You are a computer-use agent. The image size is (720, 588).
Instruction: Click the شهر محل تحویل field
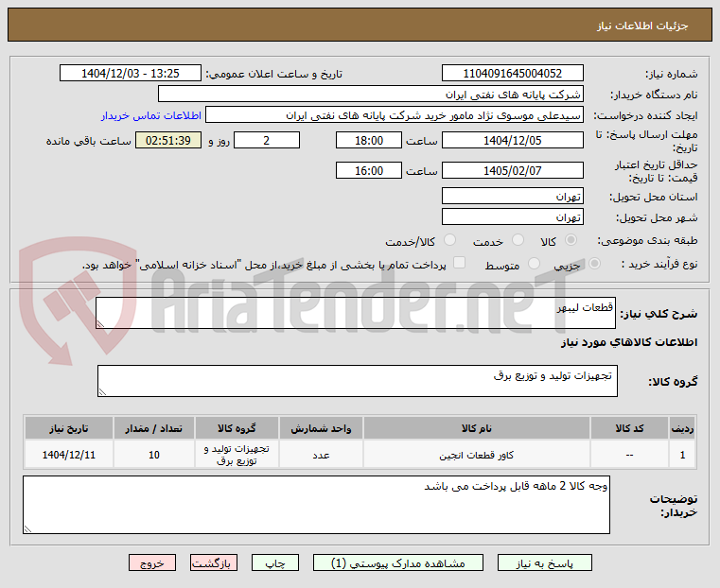point(513,216)
